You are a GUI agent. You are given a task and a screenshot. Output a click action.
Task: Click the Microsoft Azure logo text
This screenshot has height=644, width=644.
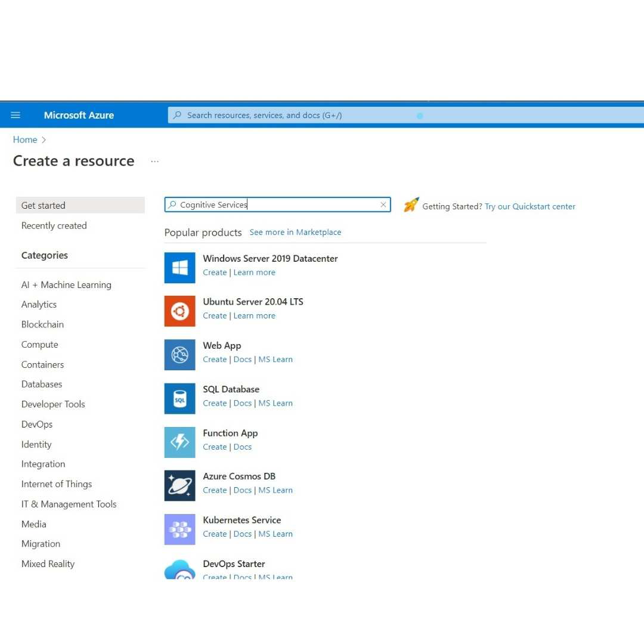coord(79,115)
